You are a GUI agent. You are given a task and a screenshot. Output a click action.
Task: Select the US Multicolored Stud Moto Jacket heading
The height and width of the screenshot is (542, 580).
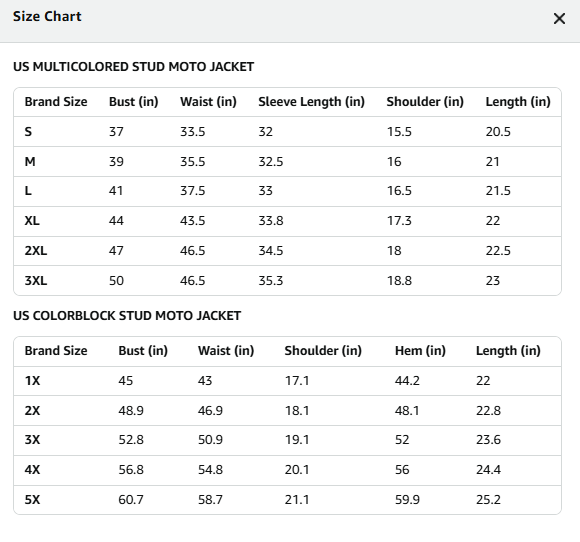134,67
